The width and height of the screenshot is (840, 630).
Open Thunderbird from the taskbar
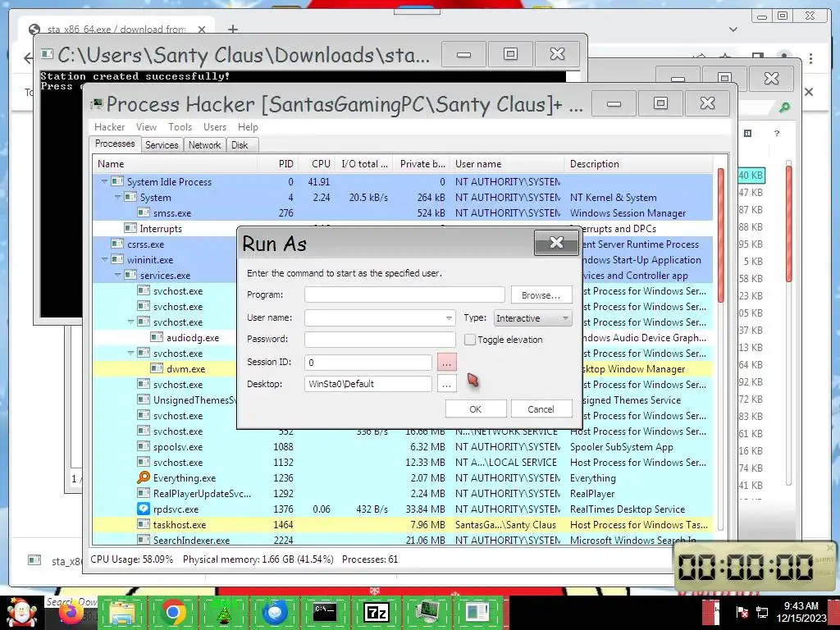[275, 613]
